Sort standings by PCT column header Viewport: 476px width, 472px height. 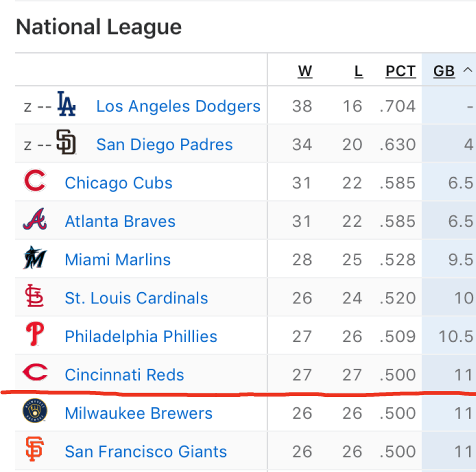(400, 71)
